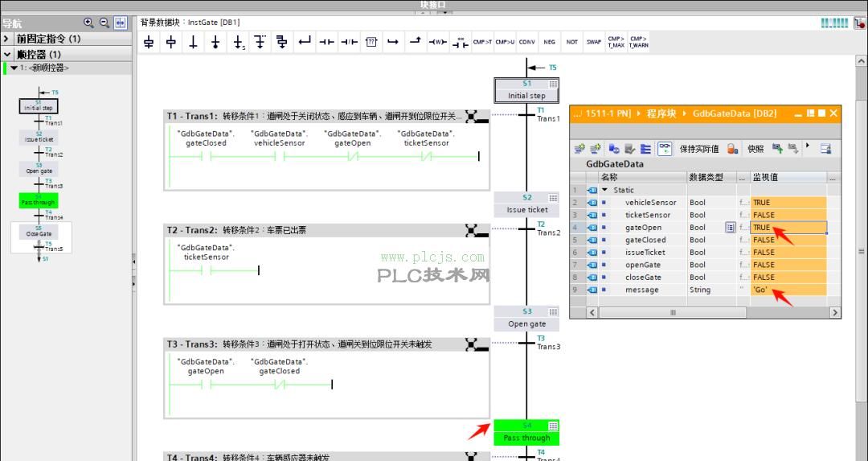This screenshot has height=461, width=868.
Task: Insert sequence end element
Action: 215,42
